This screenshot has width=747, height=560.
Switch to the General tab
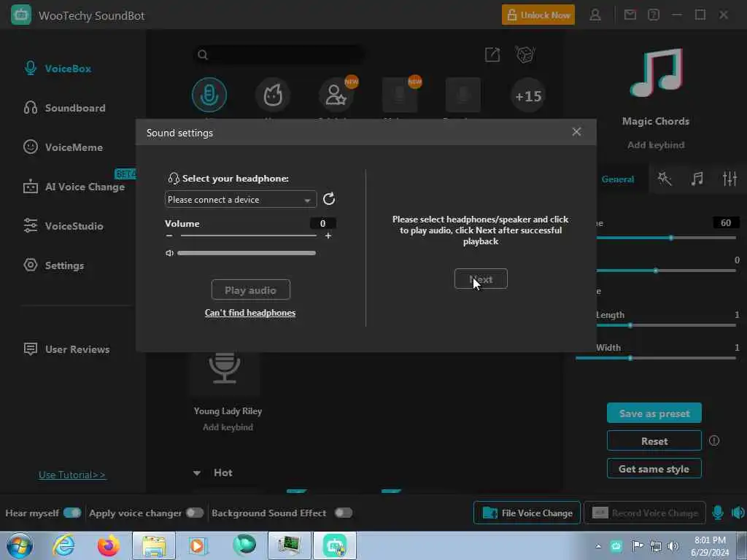pos(617,179)
